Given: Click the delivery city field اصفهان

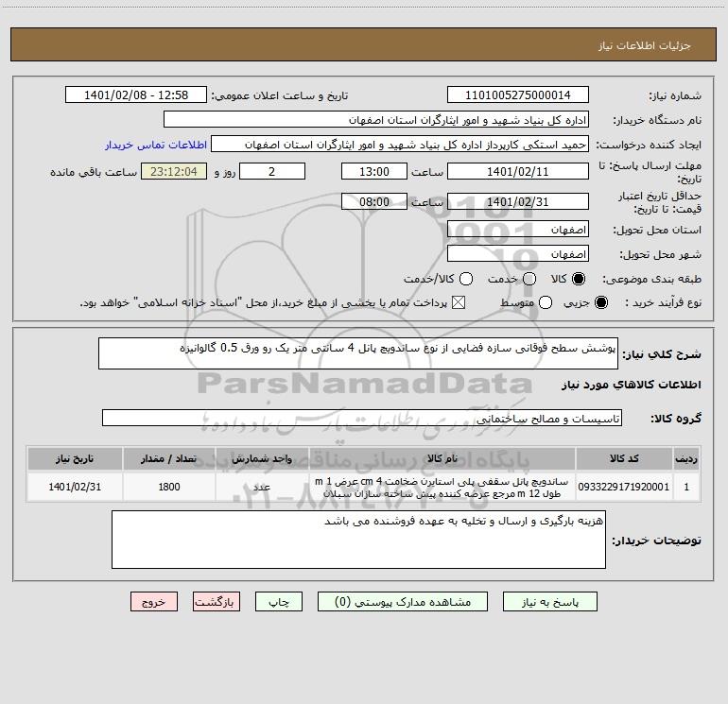Looking at the screenshot, I should (518, 254).
